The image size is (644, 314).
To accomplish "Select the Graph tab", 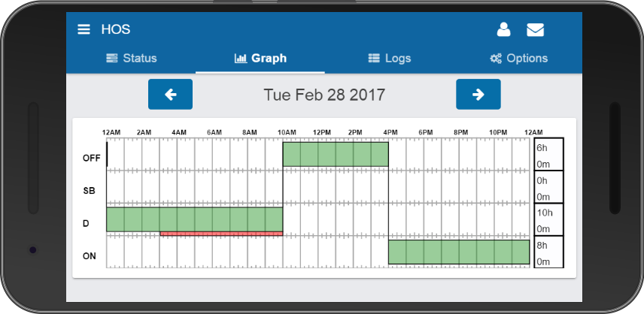I will [x=260, y=58].
